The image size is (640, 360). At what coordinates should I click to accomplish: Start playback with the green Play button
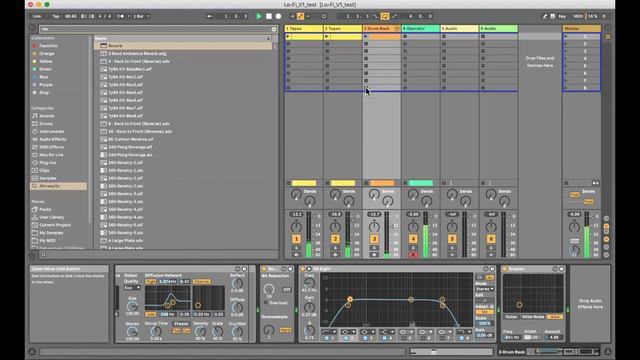click(x=259, y=16)
